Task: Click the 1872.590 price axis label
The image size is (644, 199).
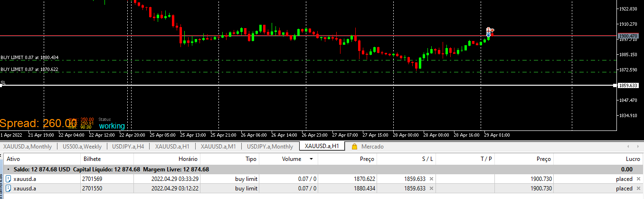Action: coord(629,70)
